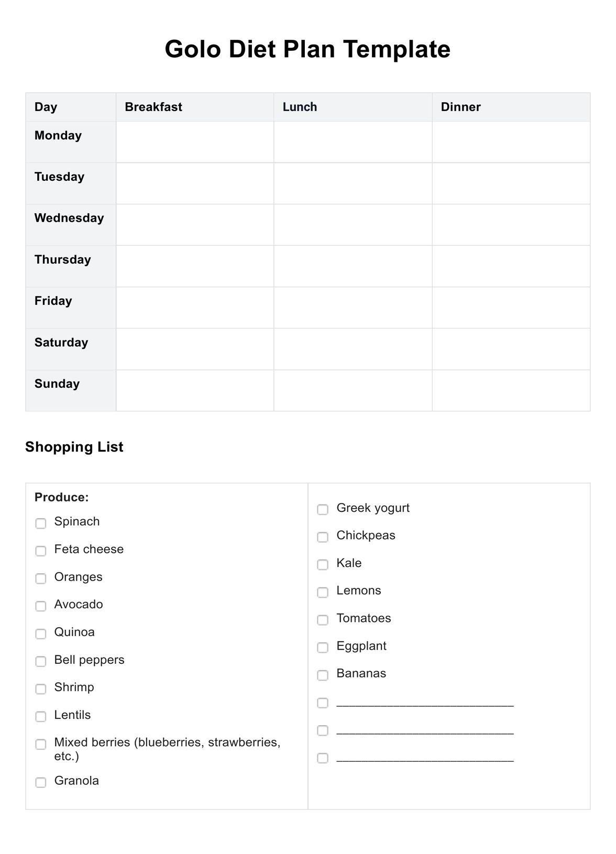Check the Eggplant checkbox
Image resolution: width=616 pixels, height=854 pixels.
tap(323, 648)
